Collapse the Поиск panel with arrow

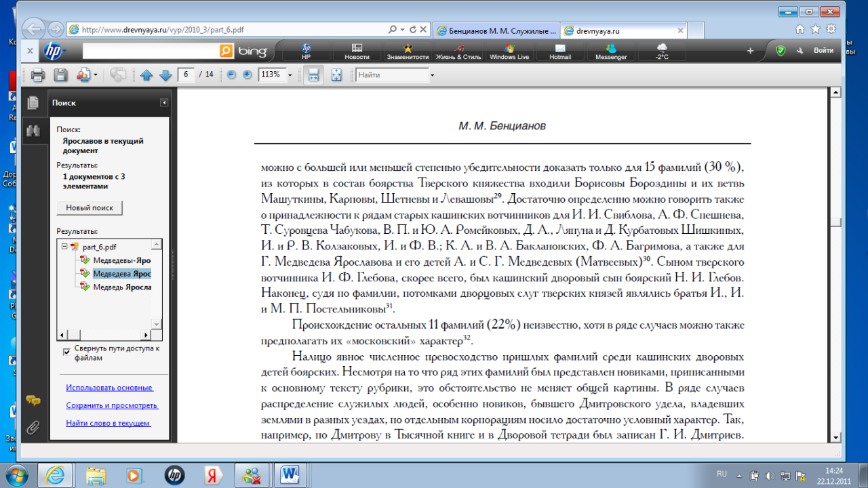(x=164, y=103)
